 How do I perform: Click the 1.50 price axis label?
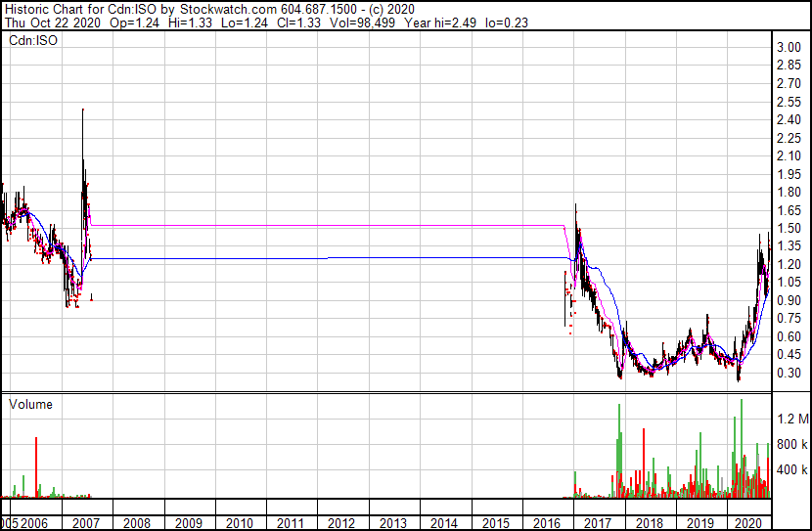point(789,228)
